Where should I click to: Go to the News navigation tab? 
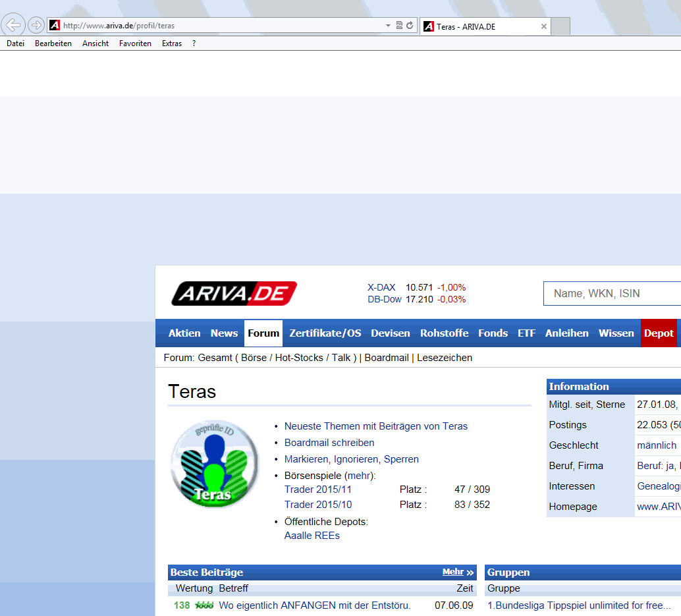224,333
